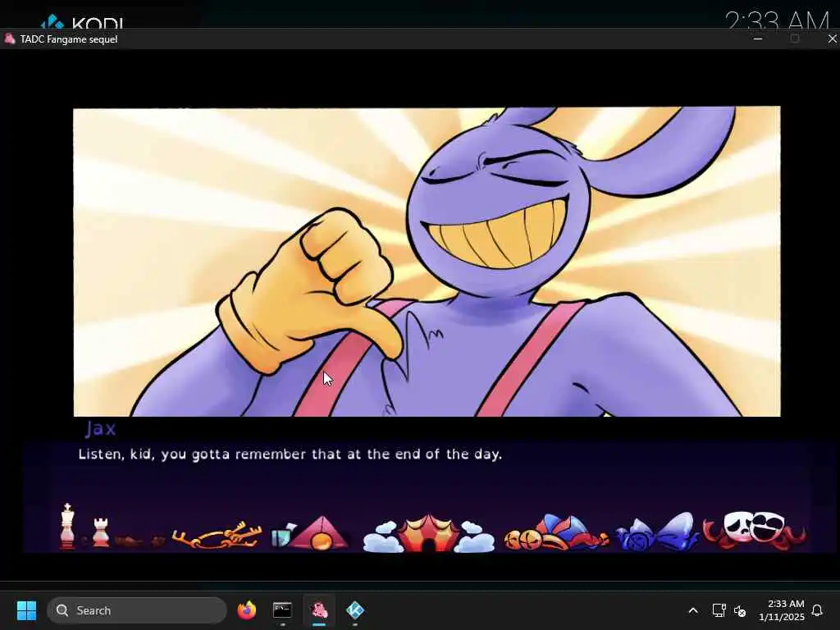Click the comedy and tragedy masks icon
This screenshot has height=630, width=840.
(754, 531)
